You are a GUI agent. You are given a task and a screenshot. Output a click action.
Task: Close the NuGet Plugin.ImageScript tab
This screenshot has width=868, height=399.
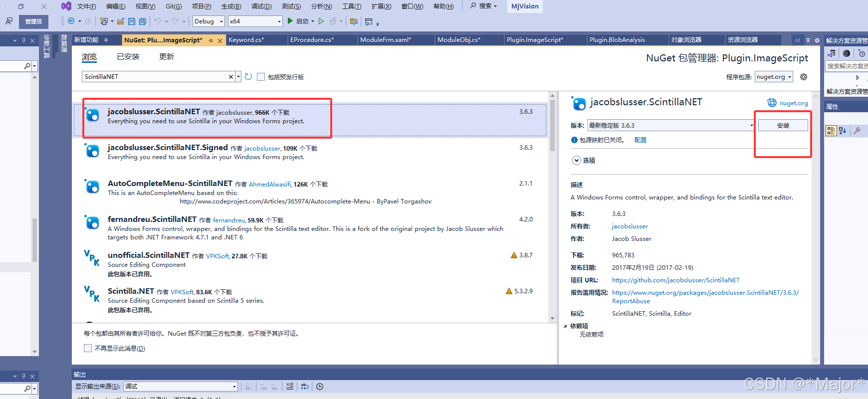pyautogui.click(x=220, y=40)
